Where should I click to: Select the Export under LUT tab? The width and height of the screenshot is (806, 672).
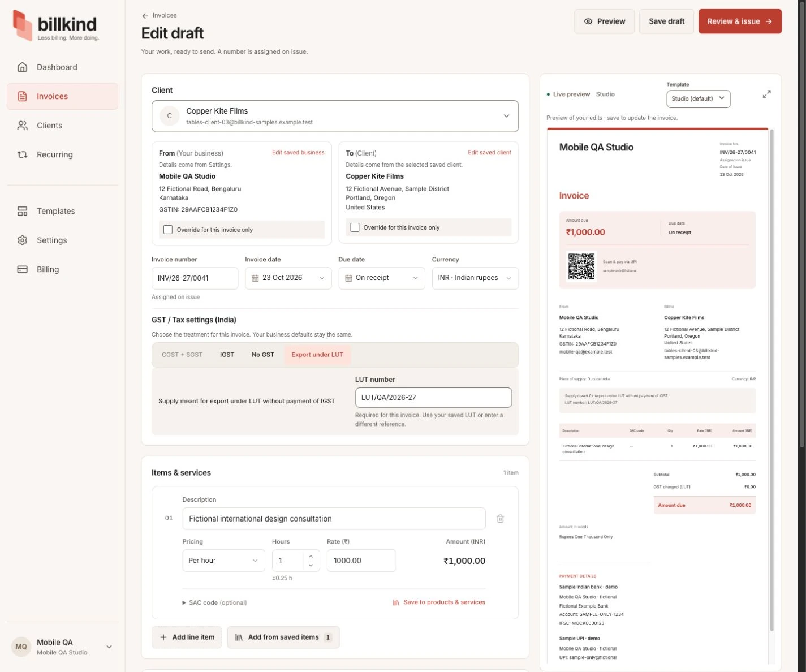[x=317, y=355]
